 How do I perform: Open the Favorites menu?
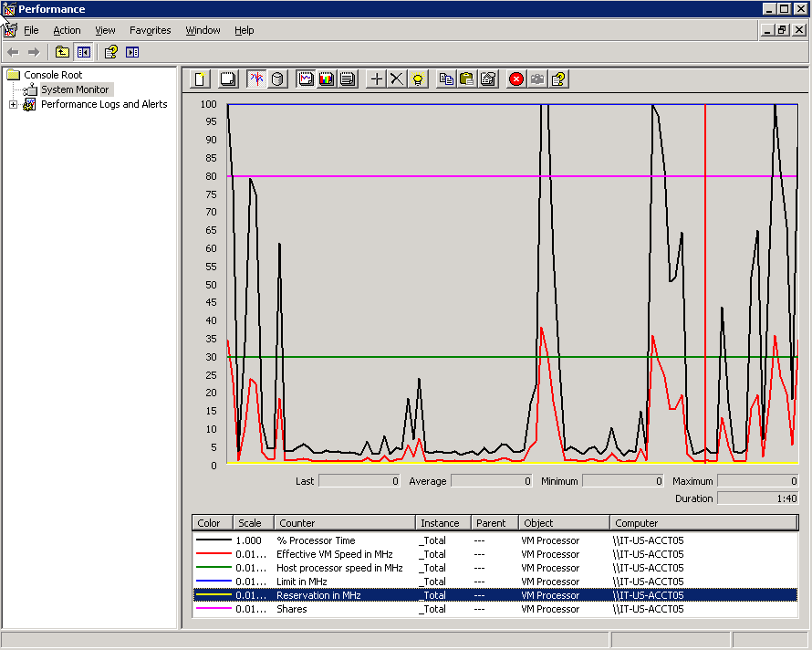[150, 30]
